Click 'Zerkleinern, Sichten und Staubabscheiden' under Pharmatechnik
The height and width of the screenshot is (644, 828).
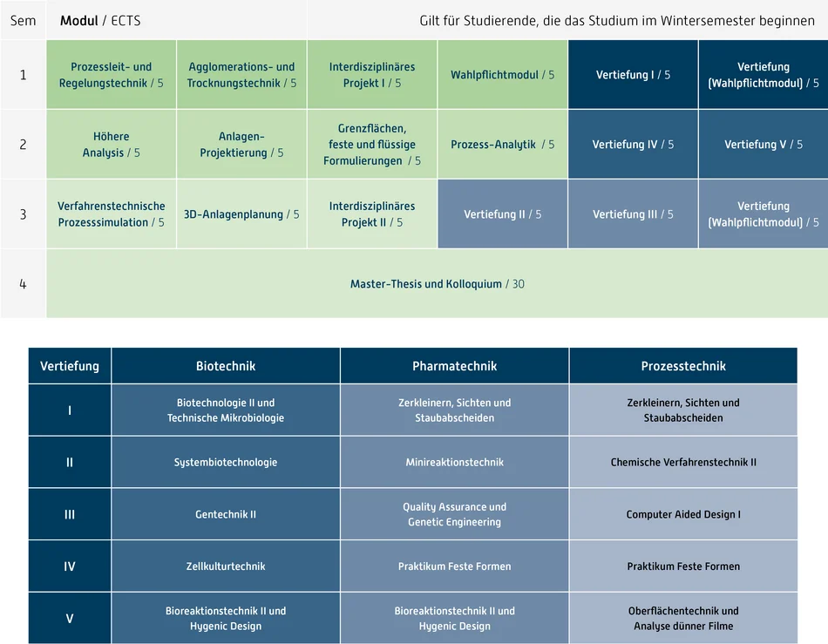coord(455,410)
